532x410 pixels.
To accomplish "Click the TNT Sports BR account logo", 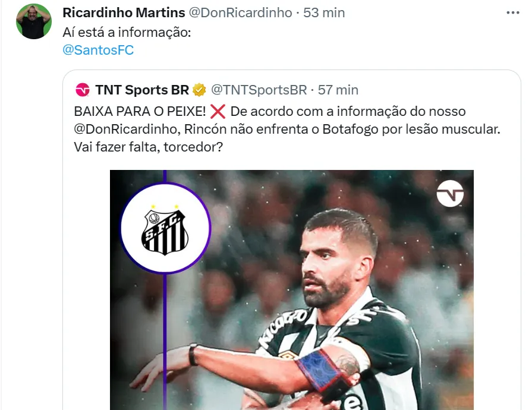I will (83, 90).
